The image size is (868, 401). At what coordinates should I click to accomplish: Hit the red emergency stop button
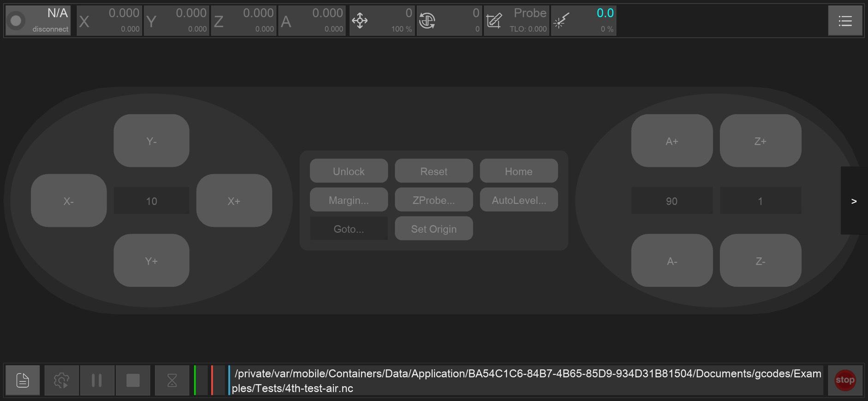[x=844, y=380]
